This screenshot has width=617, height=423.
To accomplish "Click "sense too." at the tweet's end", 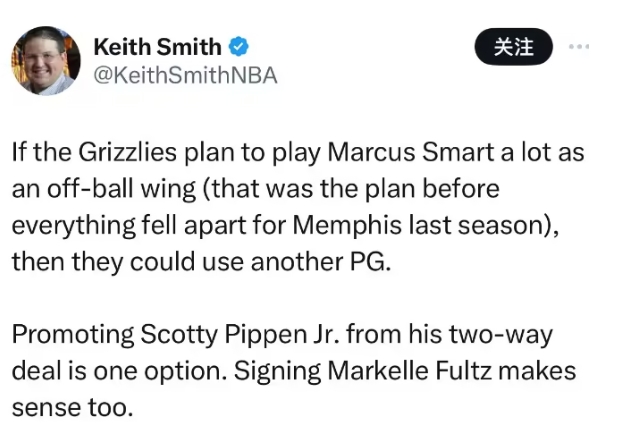I will 71,407.
